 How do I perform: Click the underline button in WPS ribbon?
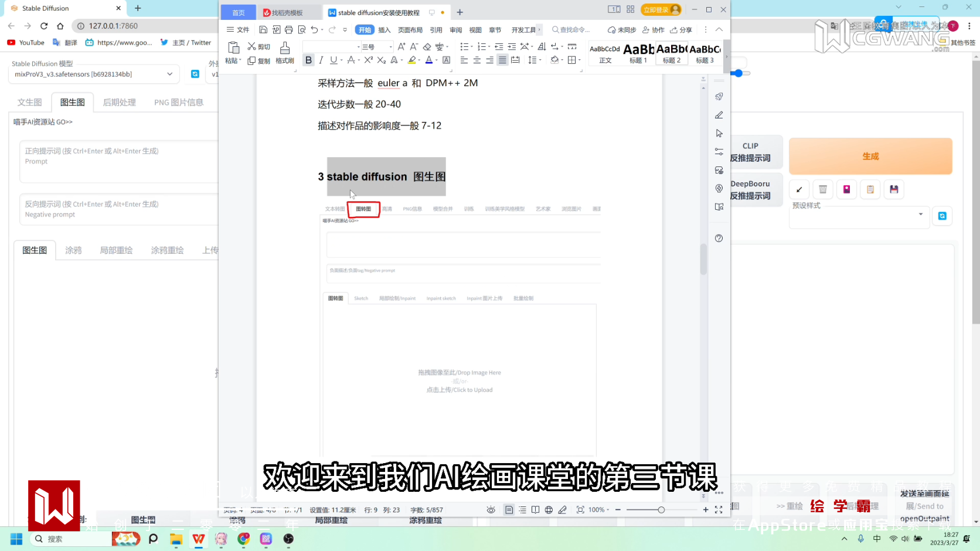pos(334,60)
